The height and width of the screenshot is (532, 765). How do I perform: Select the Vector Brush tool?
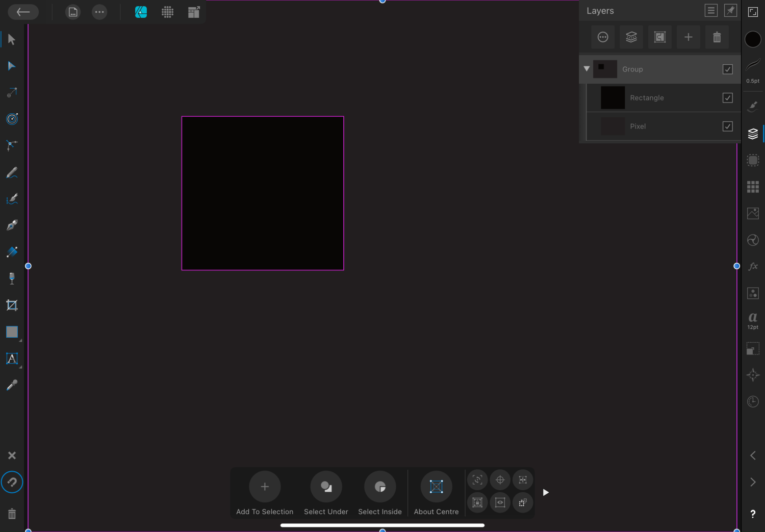tap(12, 199)
